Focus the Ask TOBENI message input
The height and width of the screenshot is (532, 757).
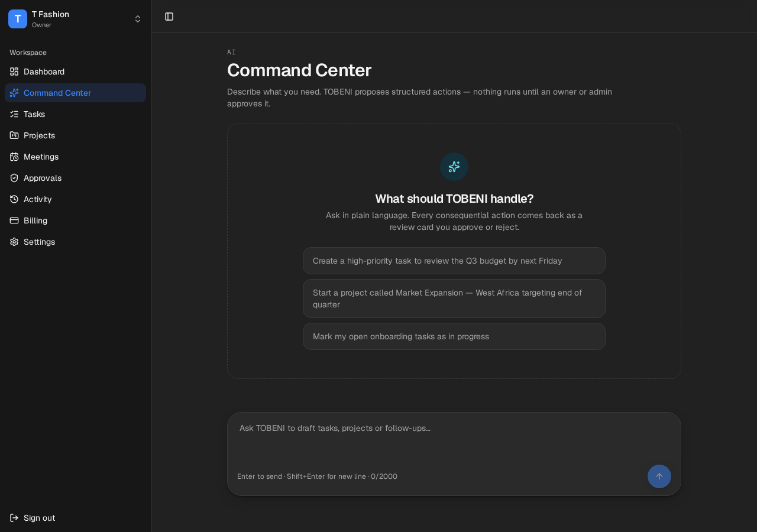[454, 439]
